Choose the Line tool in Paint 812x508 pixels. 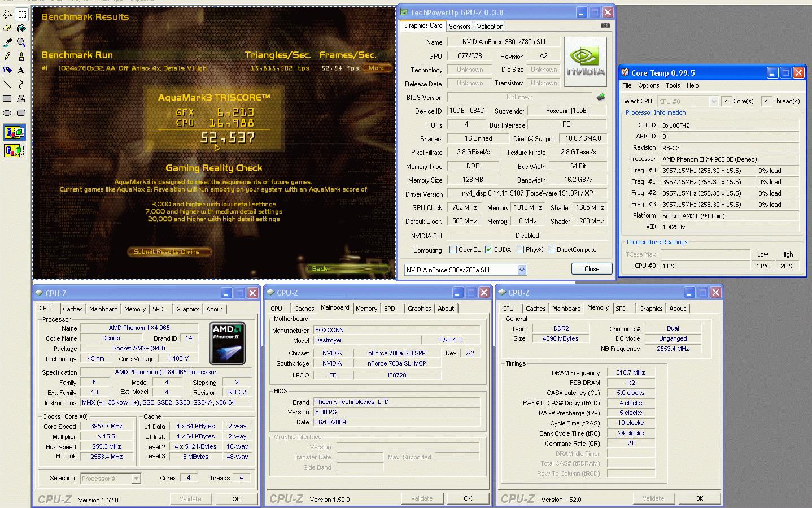[7, 85]
